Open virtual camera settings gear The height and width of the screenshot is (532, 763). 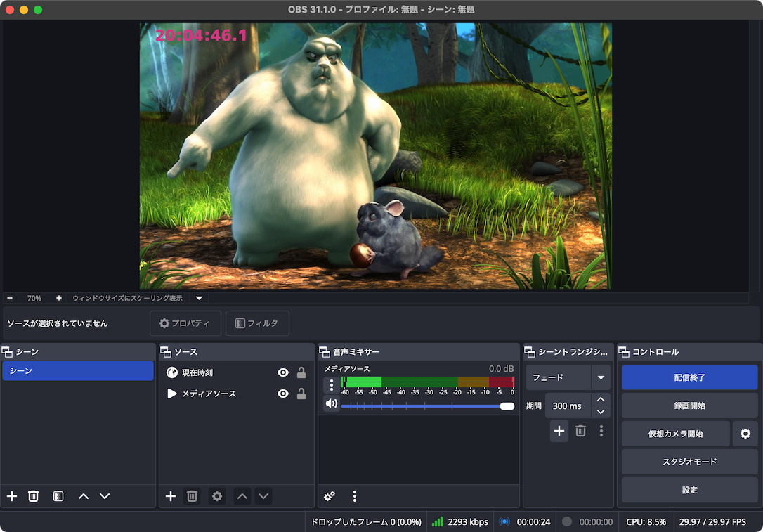tap(745, 434)
